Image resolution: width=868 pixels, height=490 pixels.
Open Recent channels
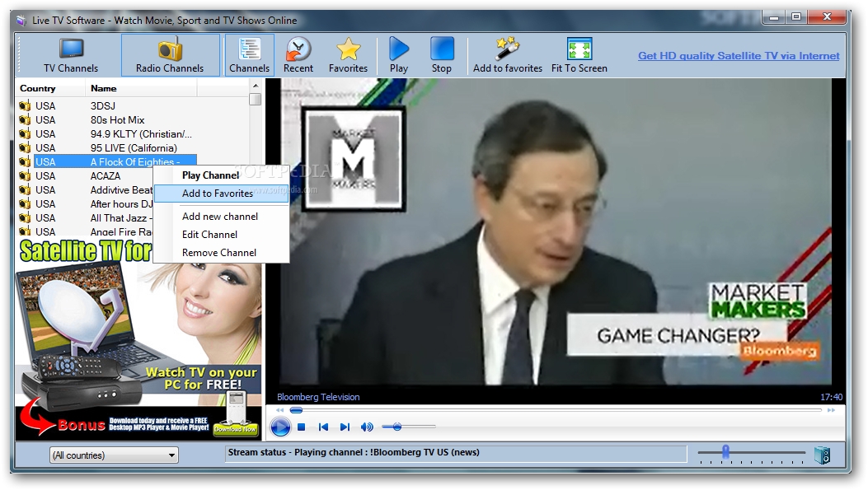tap(298, 55)
